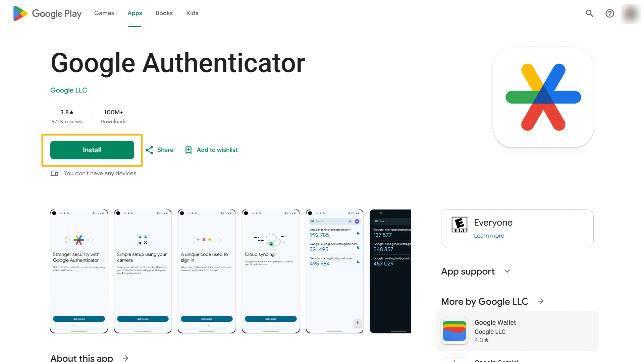Screen dimensions: 644x362
Task: Open the Google Wallet listing title
Action: point(495,322)
